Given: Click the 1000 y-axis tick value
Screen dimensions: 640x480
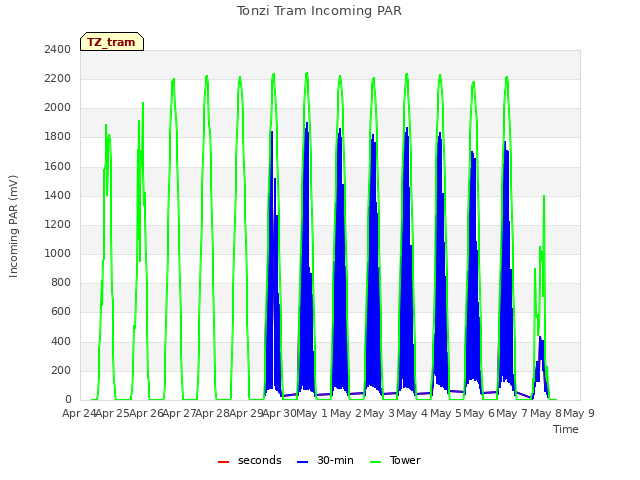Looking at the screenshot, I should (x=58, y=253).
